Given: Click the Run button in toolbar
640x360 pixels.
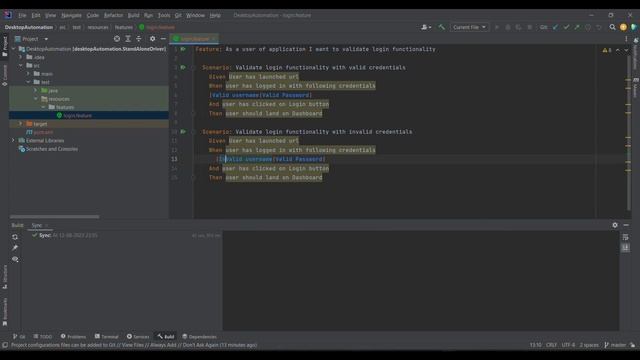Looking at the screenshot, I should coord(497,27).
